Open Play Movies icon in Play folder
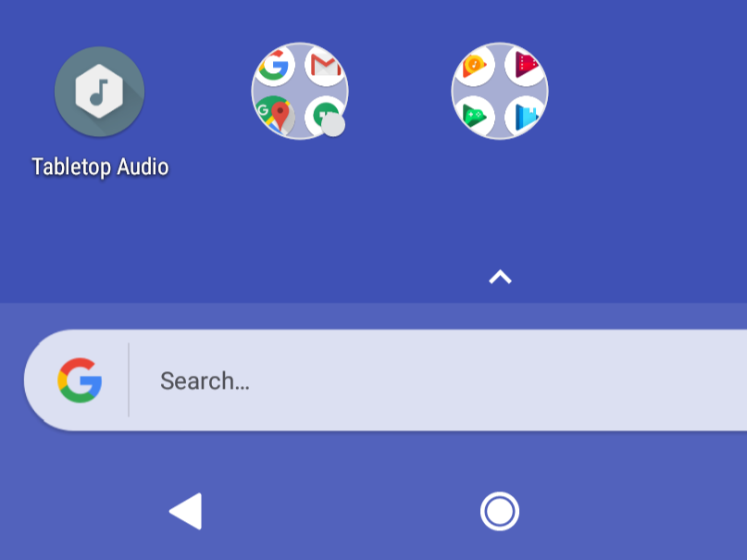 (525, 66)
